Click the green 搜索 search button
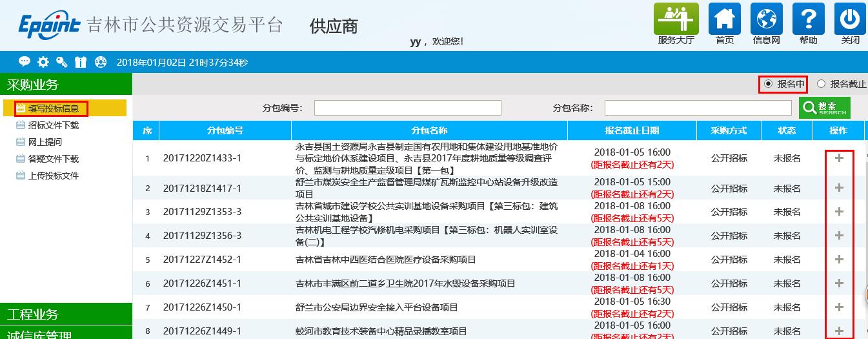Image resolution: width=868 pixels, height=339 pixels. point(825,108)
